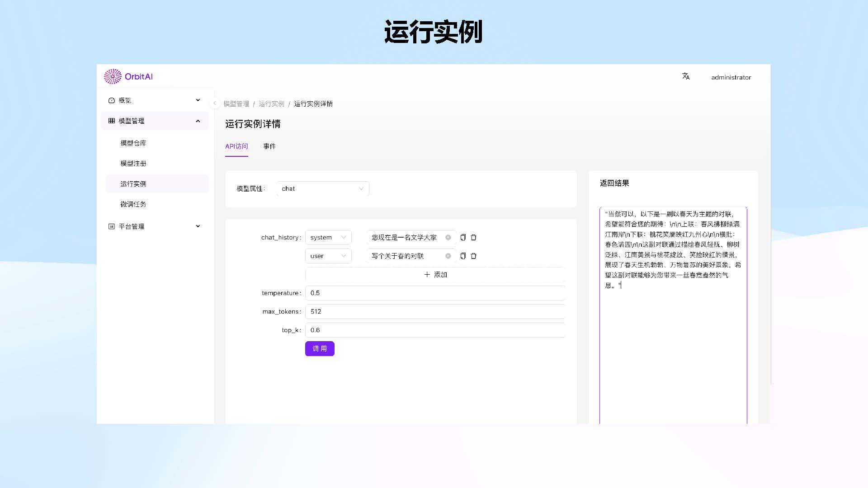Copy the user message row

point(463,256)
